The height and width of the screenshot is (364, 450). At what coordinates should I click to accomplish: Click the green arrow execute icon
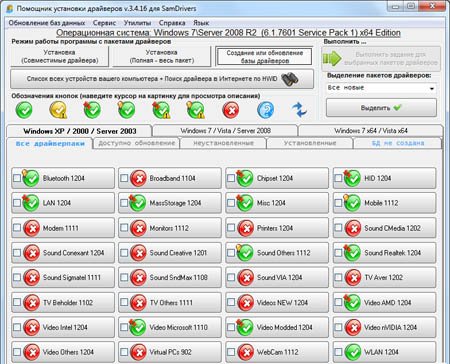pyautogui.click(x=332, y=59)
